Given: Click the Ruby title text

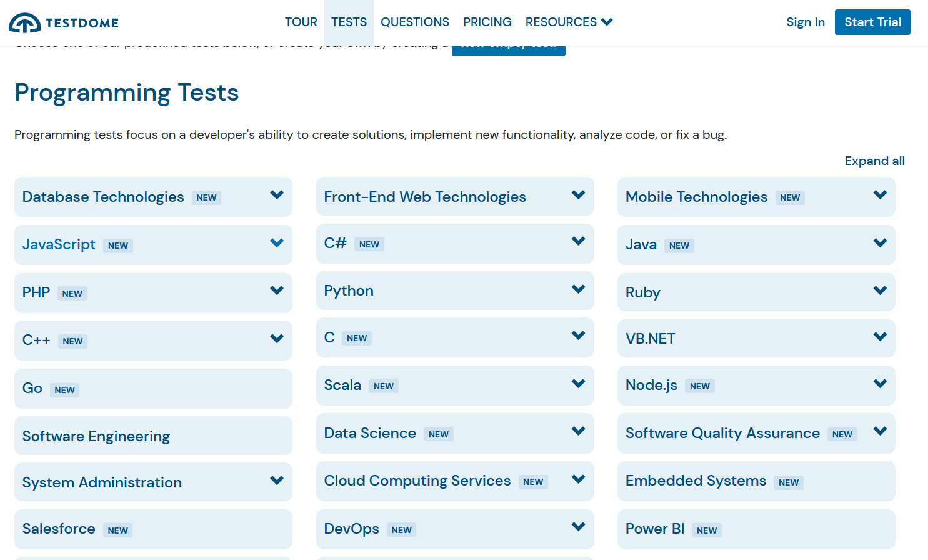Looking at the screenshot, I should point(643,292).
